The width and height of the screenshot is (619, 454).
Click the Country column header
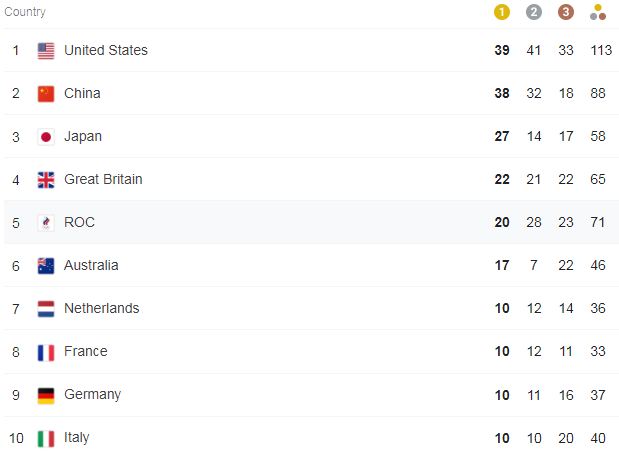[25, 12]
